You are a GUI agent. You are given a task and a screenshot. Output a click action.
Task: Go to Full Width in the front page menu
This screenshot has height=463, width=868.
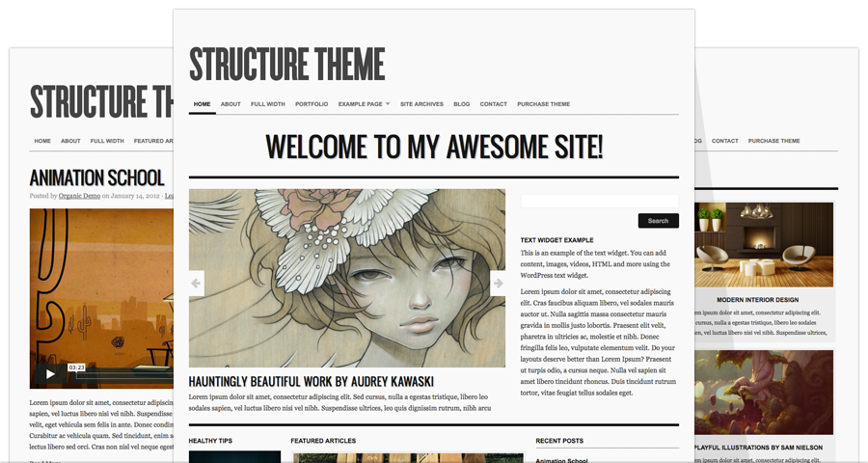[267, 104]
